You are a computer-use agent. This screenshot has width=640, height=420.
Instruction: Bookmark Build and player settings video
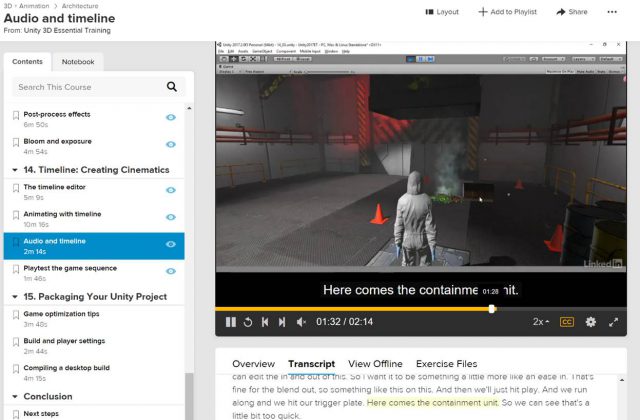click(x=16, y=342)
